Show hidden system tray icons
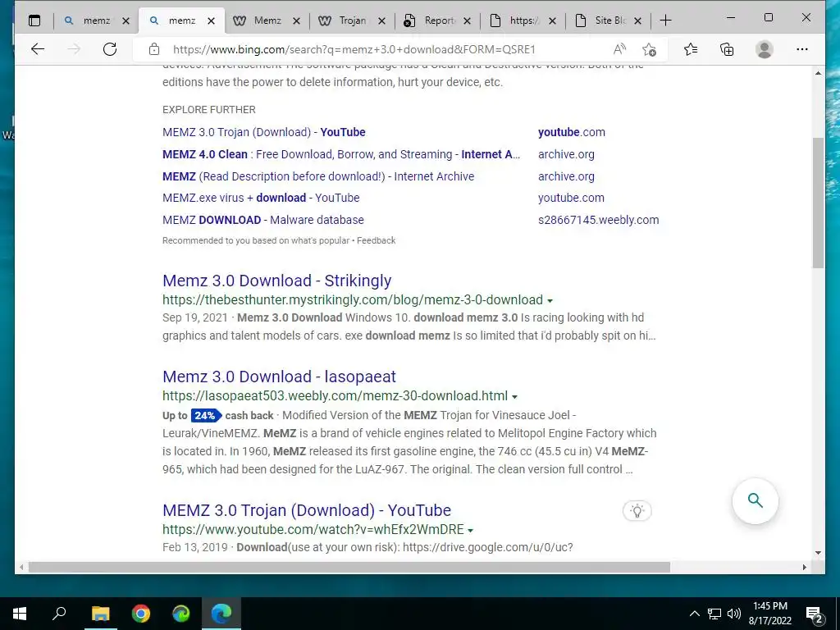This screenshot has width=840, height=630. click(694, 614)
